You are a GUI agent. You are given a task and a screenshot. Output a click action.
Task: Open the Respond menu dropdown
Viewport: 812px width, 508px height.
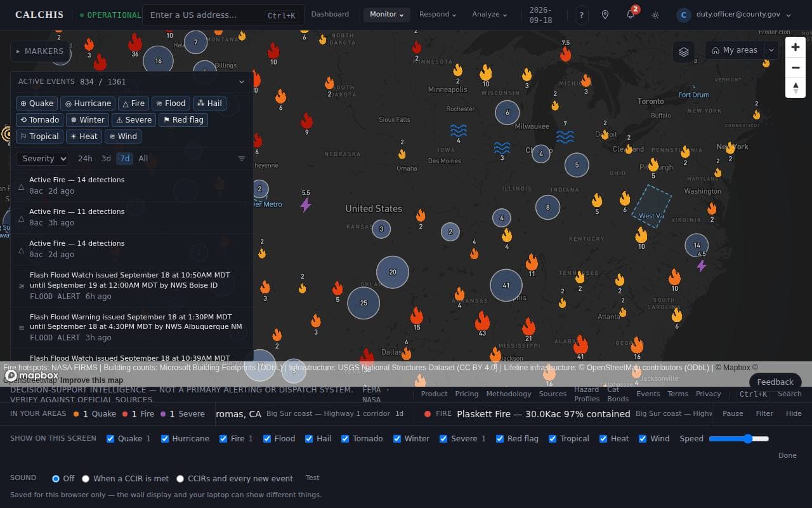point(438,15)
